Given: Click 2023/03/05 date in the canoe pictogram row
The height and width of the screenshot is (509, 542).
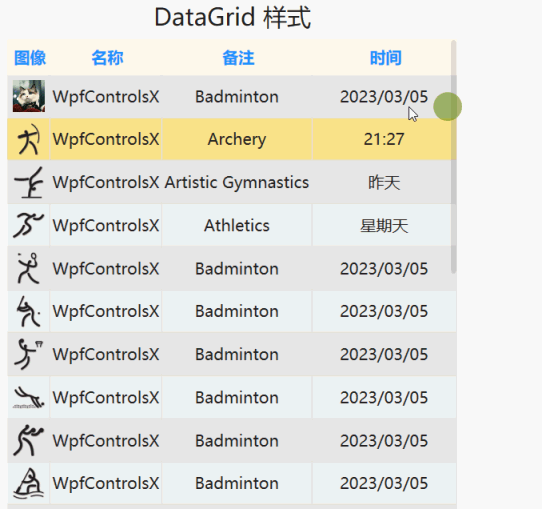Looking at the screenshot, I should click(384, 483).
